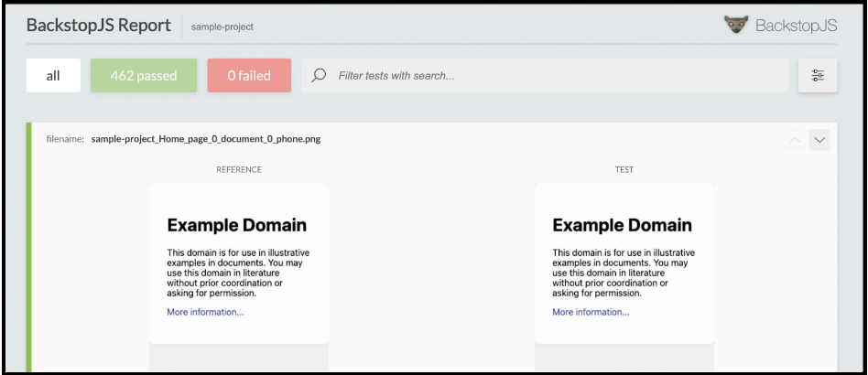Focus the 'Filter tests with search' field
The height and width of the screenshot is (375, 868).
pos(545,76)
